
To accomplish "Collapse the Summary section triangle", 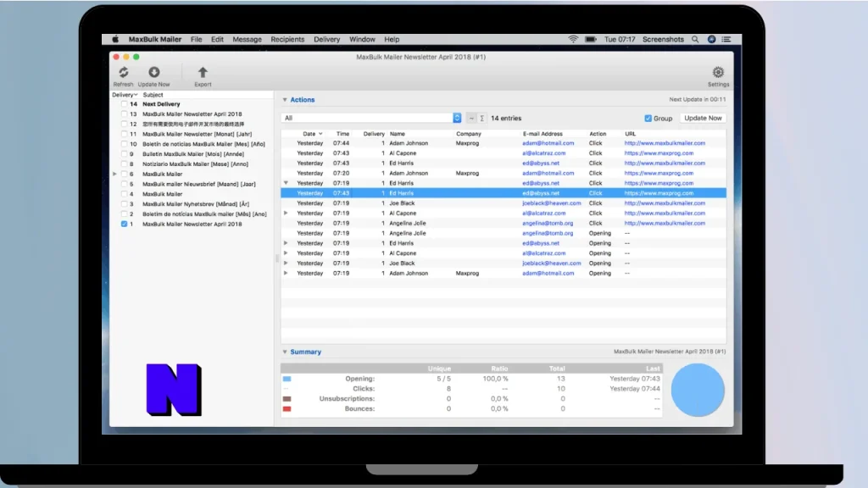I will coord(285,352).
